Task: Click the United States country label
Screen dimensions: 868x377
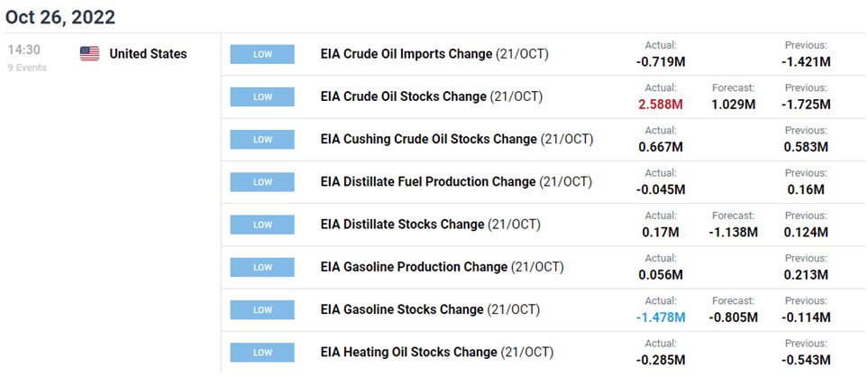Action: (x=148, y=54)
